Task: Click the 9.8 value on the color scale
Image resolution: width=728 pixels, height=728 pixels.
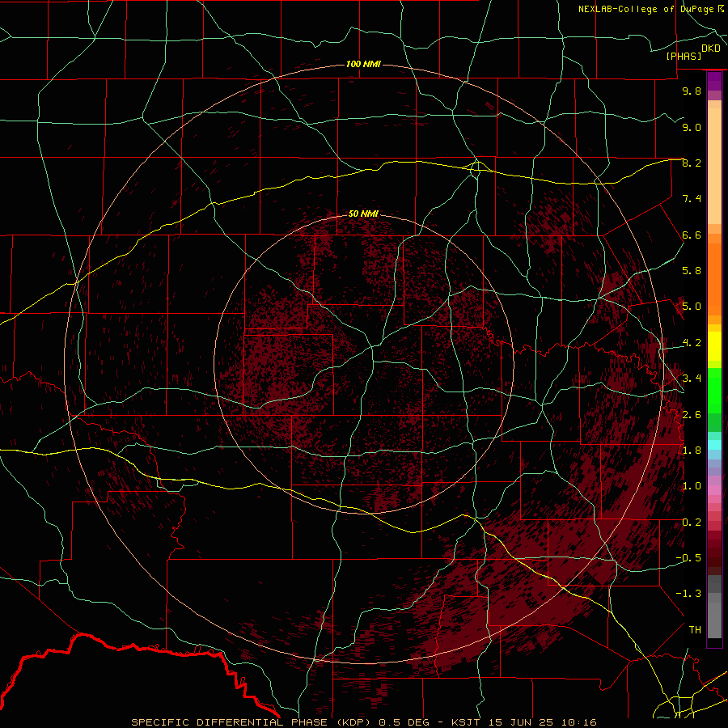Action: [692, 91]
